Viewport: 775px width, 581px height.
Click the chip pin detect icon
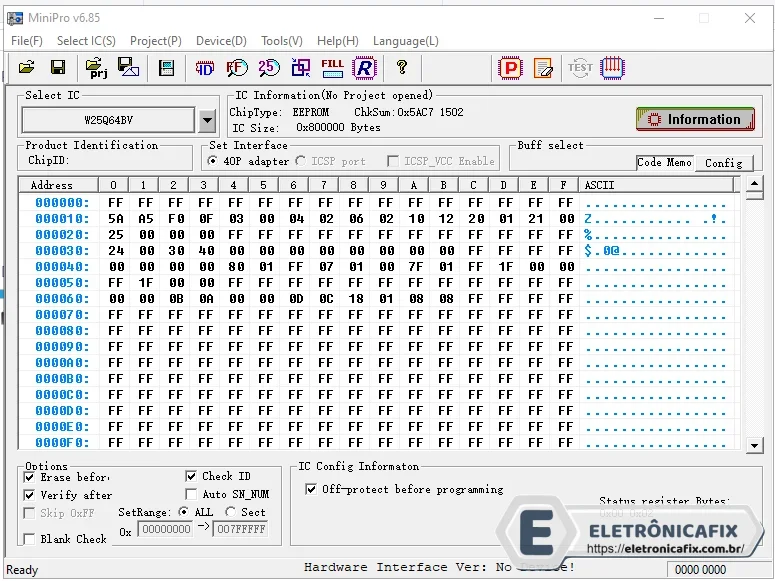[x=612, y=68]
